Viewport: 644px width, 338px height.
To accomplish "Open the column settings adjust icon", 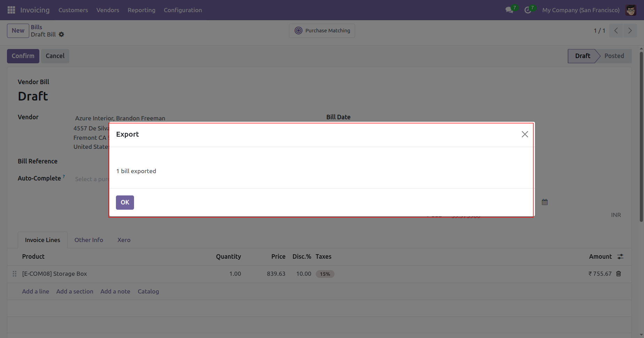I will click(x=620, y=257).
